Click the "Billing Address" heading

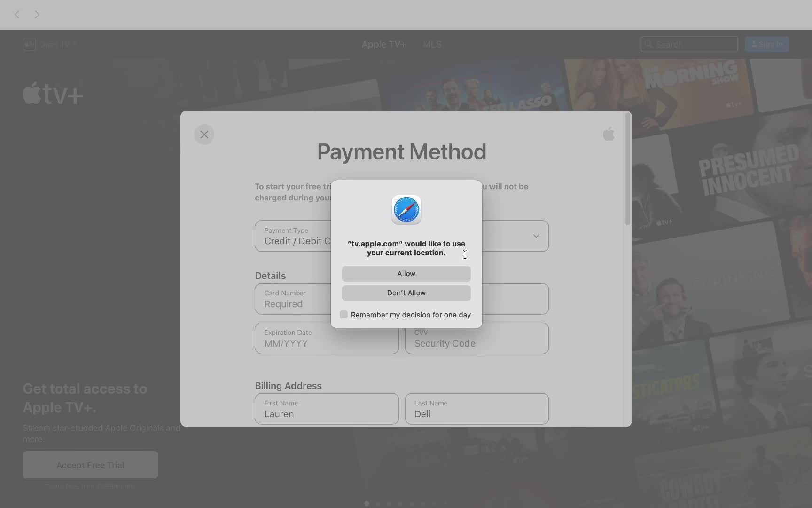tap(288, 386)
